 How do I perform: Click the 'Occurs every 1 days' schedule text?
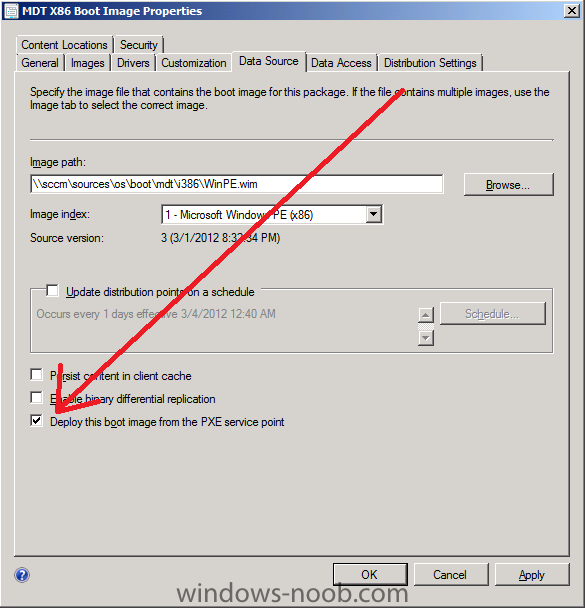tap(156, 314)
